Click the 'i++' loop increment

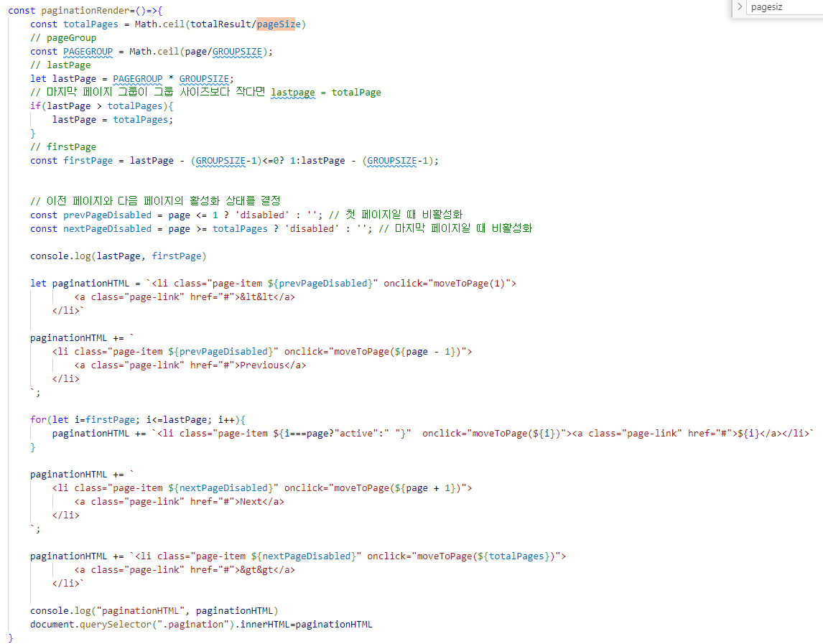[x=227, y=420]
